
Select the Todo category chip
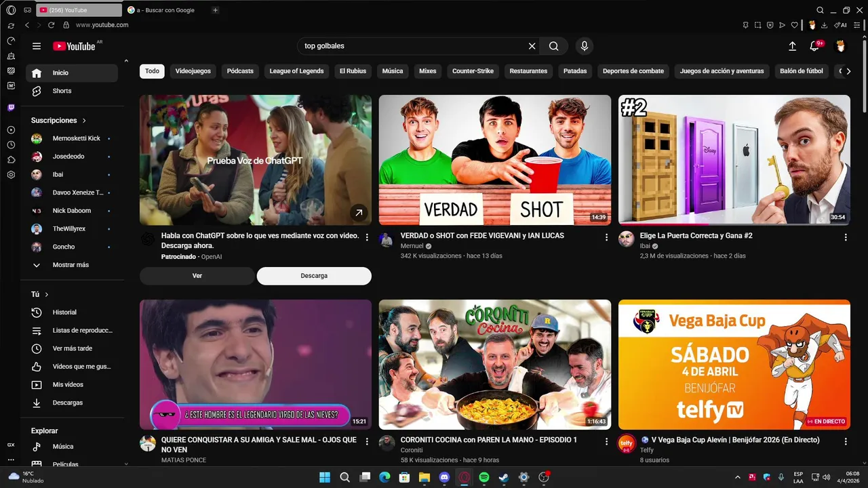pyautogui.click(x=152, y=71)
